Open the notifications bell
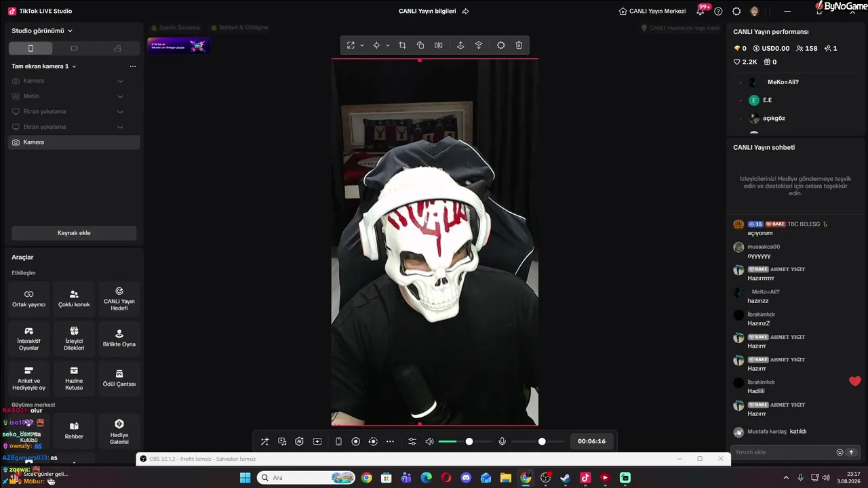Viewport: 868px width, 488px height. 701,11
